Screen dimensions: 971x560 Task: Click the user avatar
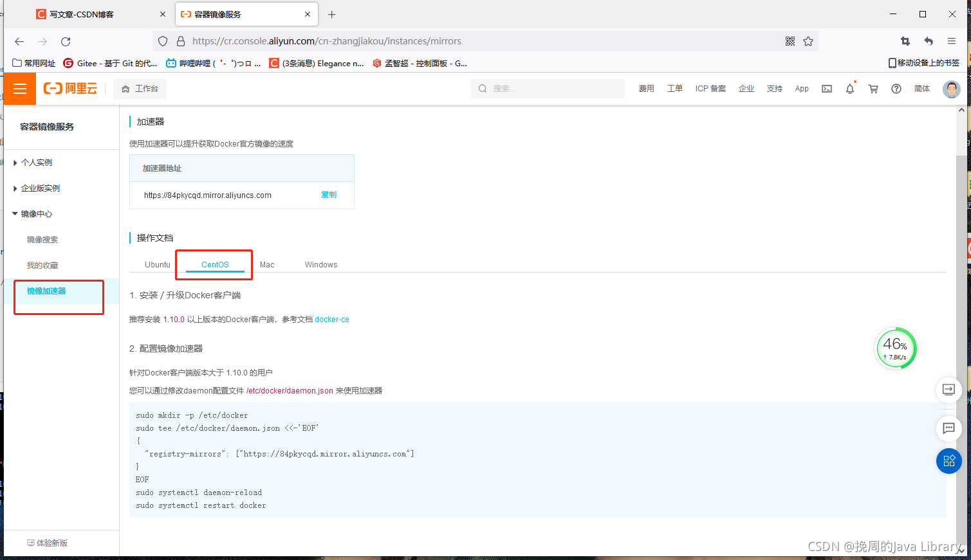[951, 89]
